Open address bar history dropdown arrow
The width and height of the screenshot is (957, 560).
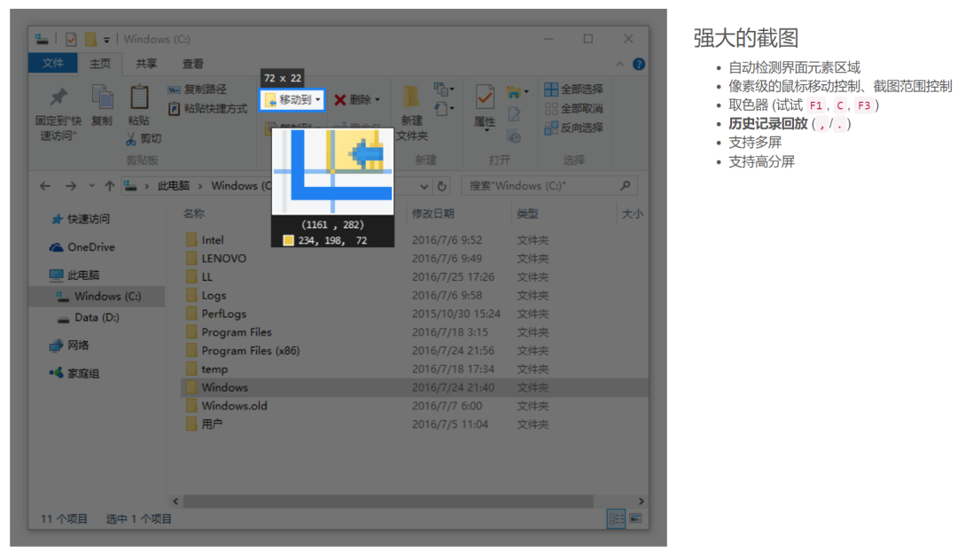click(424, 186)
